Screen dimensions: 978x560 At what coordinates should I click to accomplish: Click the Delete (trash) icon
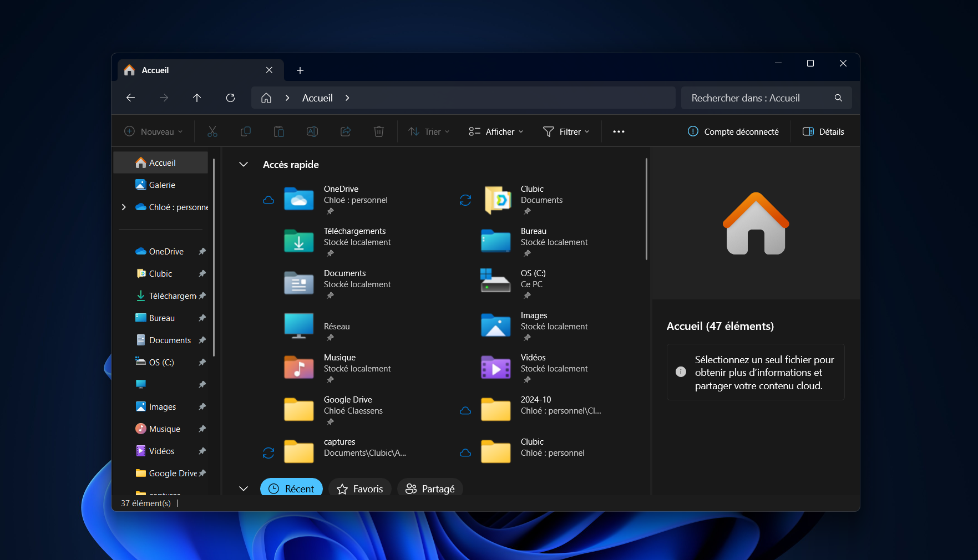[x=379, y=131]
